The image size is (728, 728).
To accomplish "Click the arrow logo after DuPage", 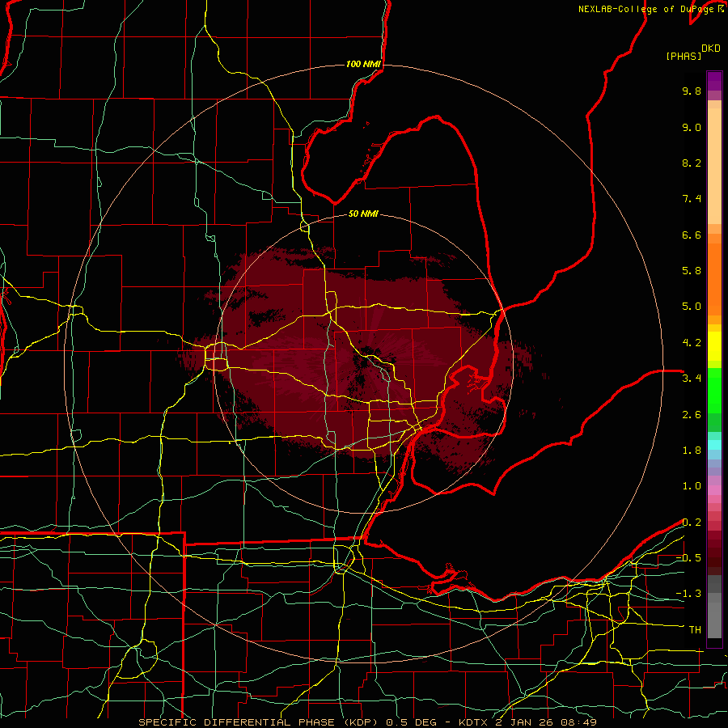I will (x=720, y=8).
